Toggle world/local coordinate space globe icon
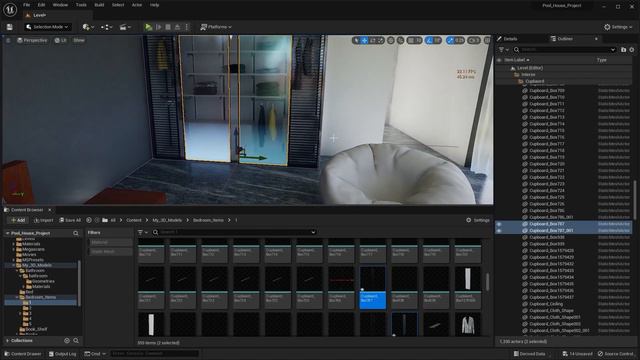 coord(391,40)
